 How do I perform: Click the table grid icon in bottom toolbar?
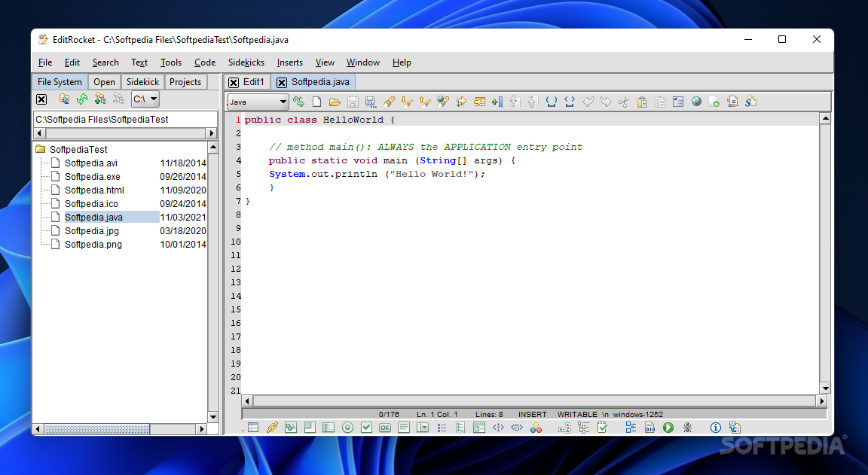coord(253,428)
